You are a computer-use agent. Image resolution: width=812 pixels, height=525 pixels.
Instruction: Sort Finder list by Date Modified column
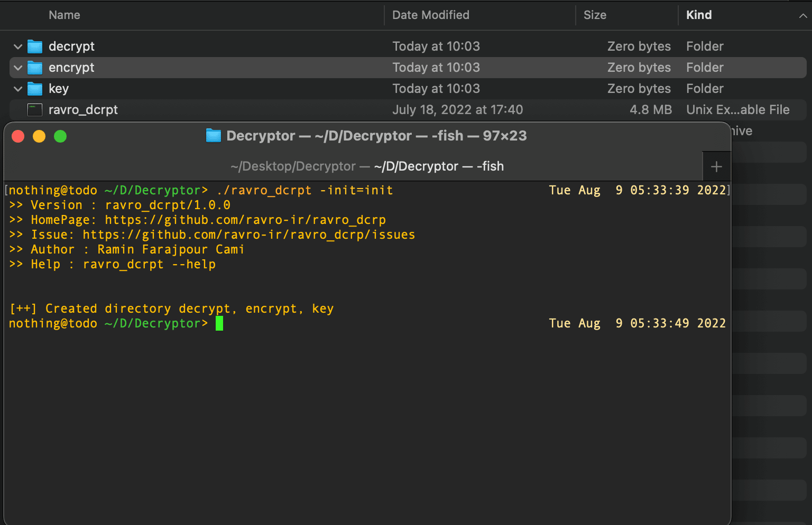(430, 15)
